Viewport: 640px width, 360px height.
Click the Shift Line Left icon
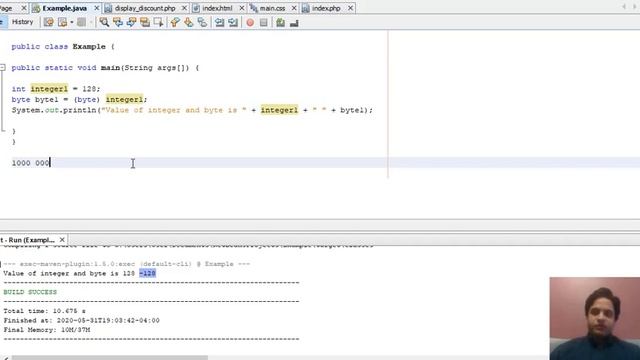click(x=220, y=22)
